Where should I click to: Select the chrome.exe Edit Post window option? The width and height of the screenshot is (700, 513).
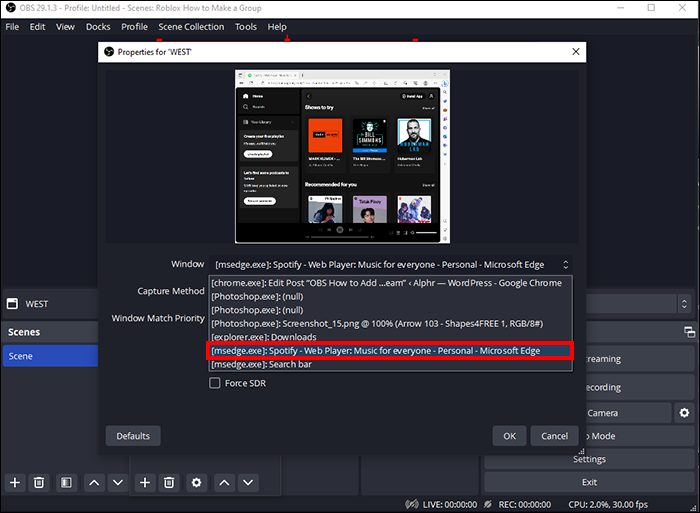(390, 283)
